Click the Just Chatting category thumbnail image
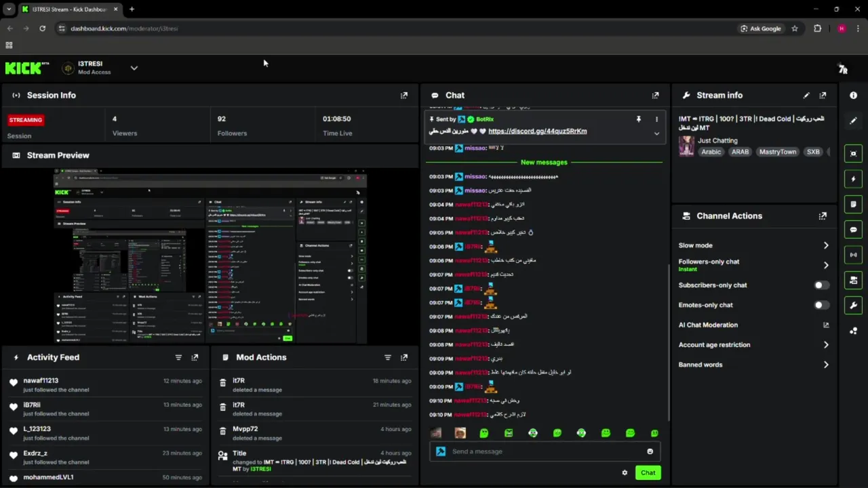Screen dimensions: 868x488 point(686,146)
